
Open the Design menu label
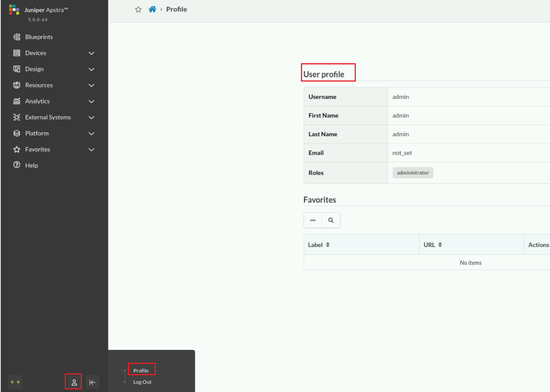pos(34,69)
